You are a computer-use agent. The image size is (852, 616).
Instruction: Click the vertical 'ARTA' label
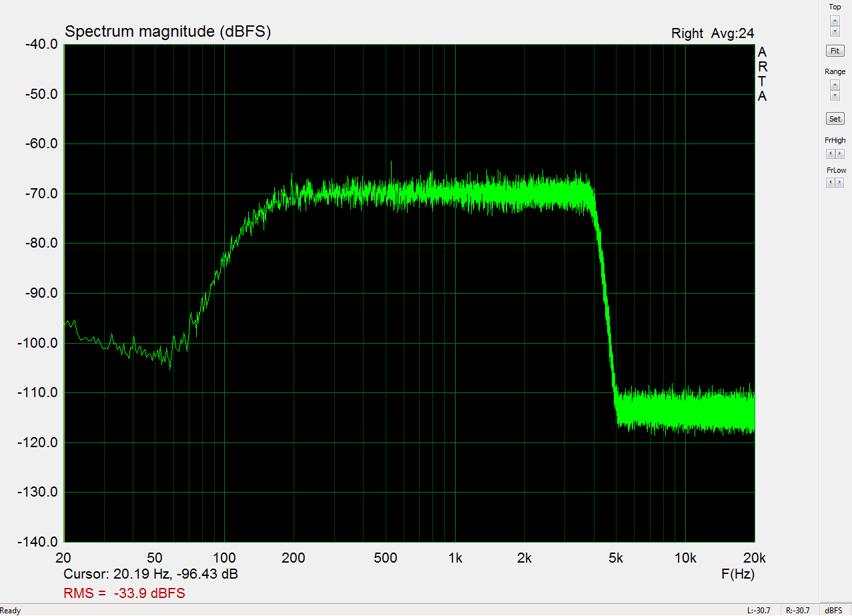(x=762, y=74)
